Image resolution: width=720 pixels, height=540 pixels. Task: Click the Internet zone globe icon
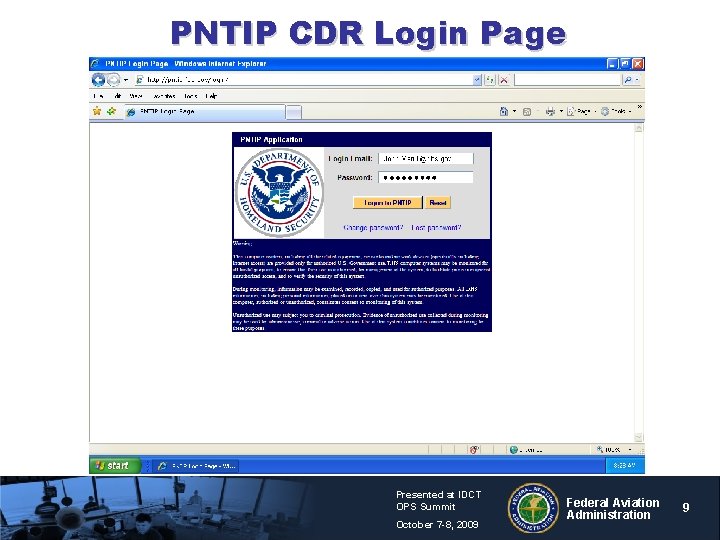[x=514, y=450]
